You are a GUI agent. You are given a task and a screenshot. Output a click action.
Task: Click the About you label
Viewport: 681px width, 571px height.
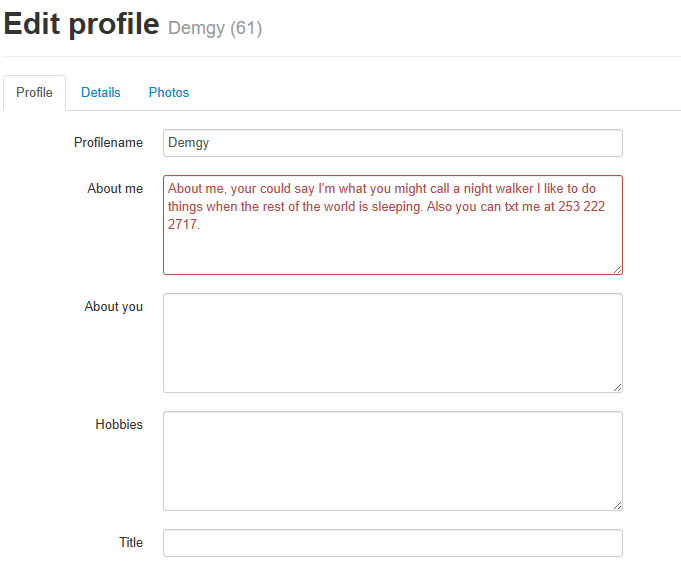pos(113,306)
